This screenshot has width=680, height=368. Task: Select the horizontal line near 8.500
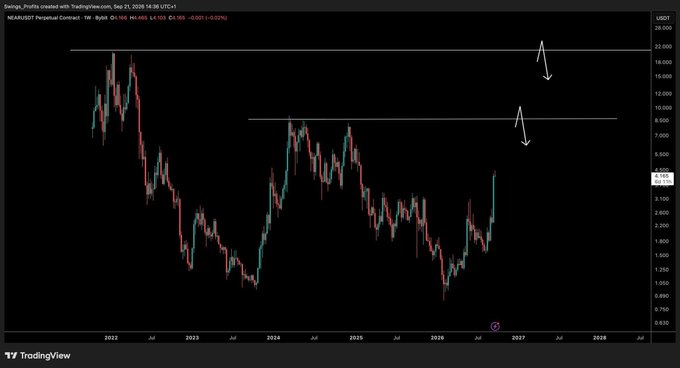(x=432, y=119)
